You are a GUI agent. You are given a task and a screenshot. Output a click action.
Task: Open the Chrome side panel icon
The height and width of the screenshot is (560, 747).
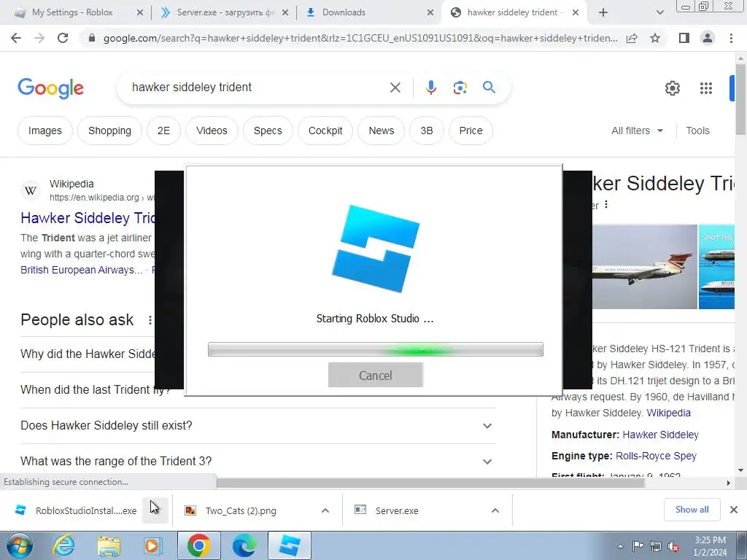pos(684,38)
